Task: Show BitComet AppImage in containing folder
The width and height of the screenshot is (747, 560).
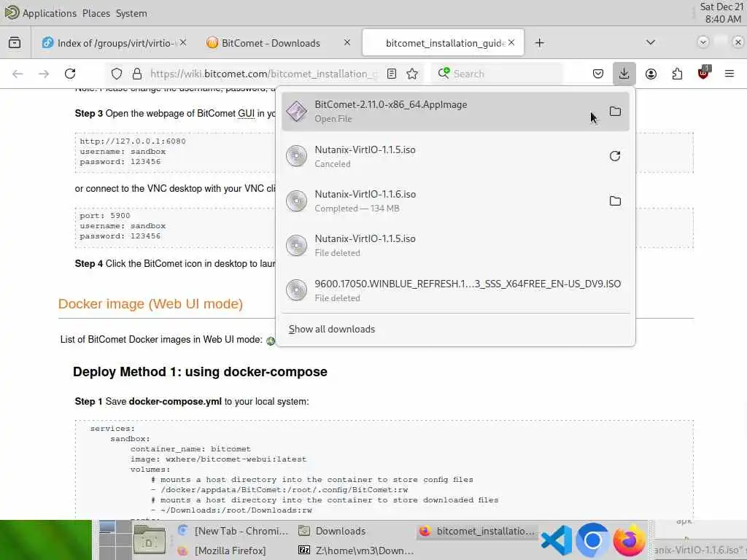Action: [615, 112]
